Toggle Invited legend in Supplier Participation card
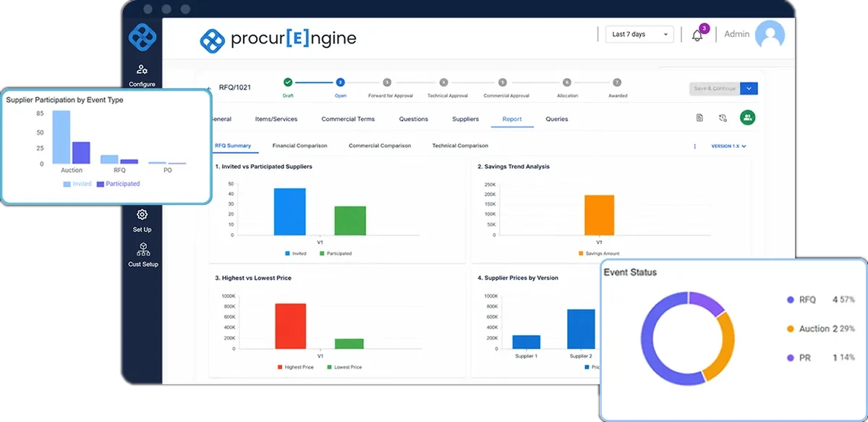Image resolution: width=868 pixels, height=422 pixels. pos(77,184)
